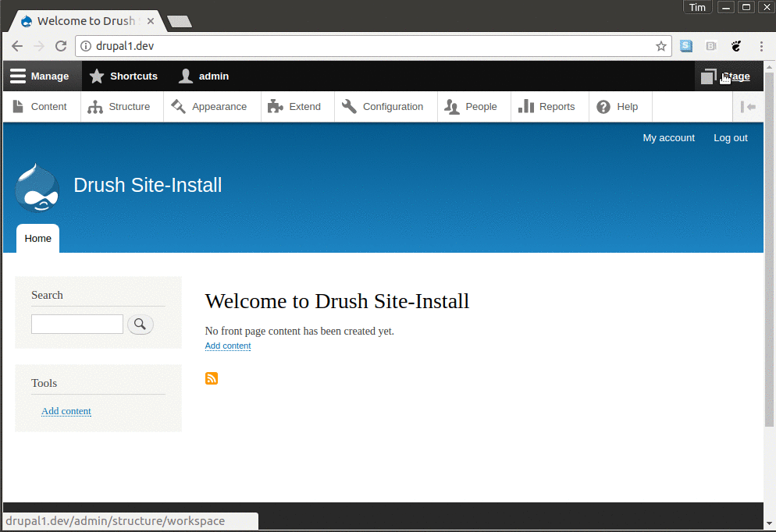Open the Shortcuts star menu
The height and width of the screenshot is (532, 776).
pyautogui.click(x=97, y=76)
